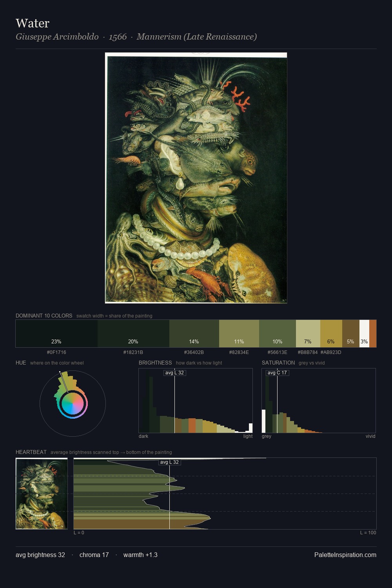Click 'where on the color wheel' caption

point(57,363)
